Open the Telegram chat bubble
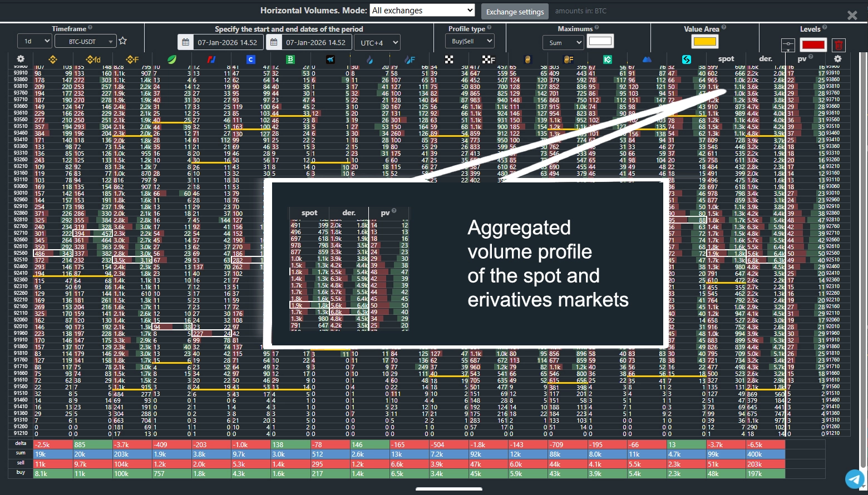This screenshot has height=495, width=868. click(855, 479)
